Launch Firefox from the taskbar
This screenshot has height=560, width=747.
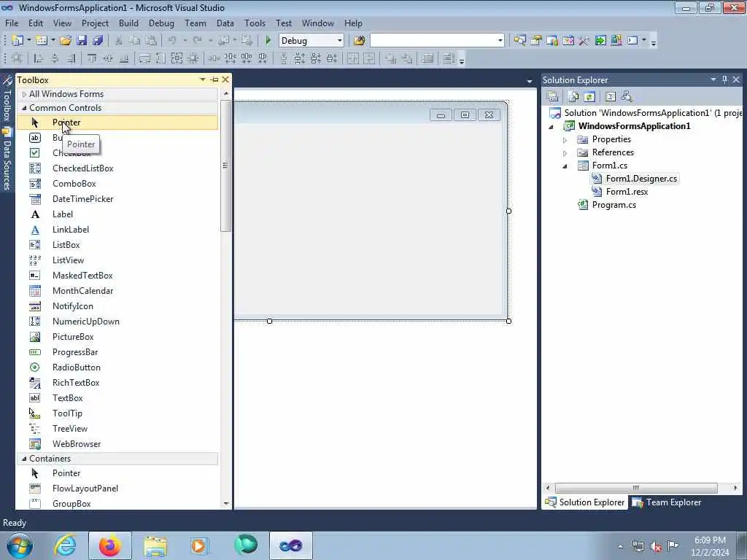[x=110, y=545]
